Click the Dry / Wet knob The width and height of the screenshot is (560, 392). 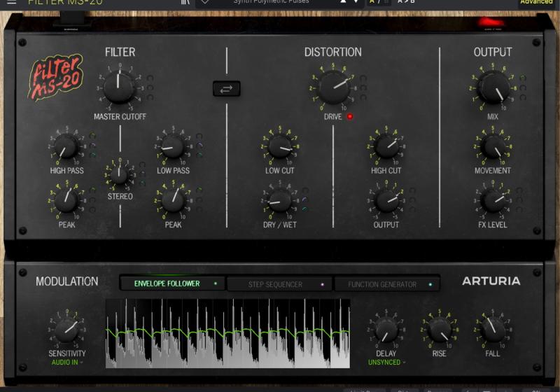point(279,201)
